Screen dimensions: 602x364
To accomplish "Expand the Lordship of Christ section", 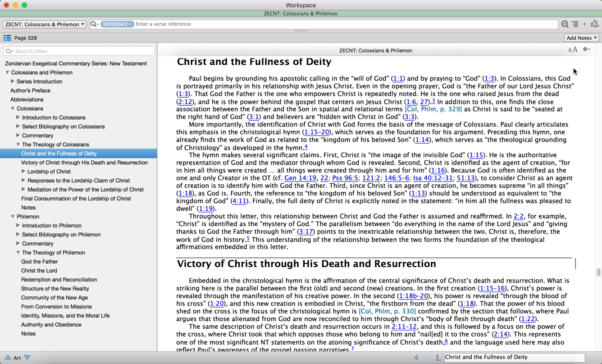I will [23, 172].
